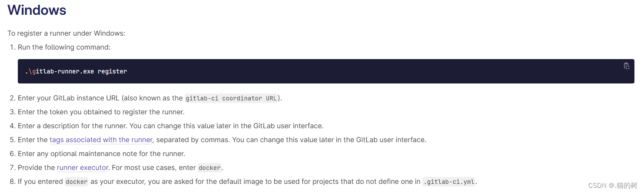The width and height of the screenshot is (644, 193).
Task: Click the docker inline code in step 8
Action: (76, 182)
